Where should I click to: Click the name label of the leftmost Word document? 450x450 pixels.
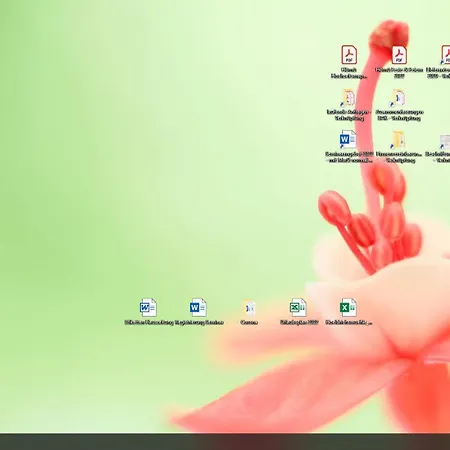tap(149, 322)
